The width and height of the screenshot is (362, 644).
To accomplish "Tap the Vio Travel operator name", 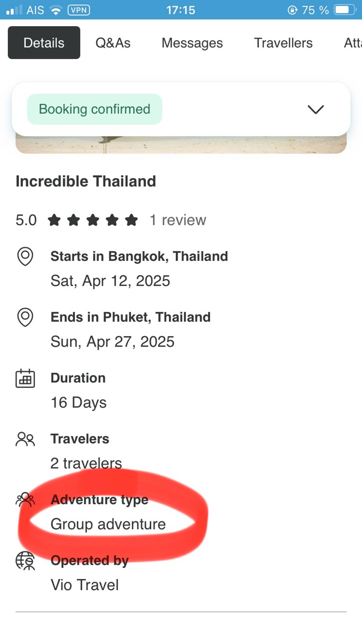I will tap(84, 585).
